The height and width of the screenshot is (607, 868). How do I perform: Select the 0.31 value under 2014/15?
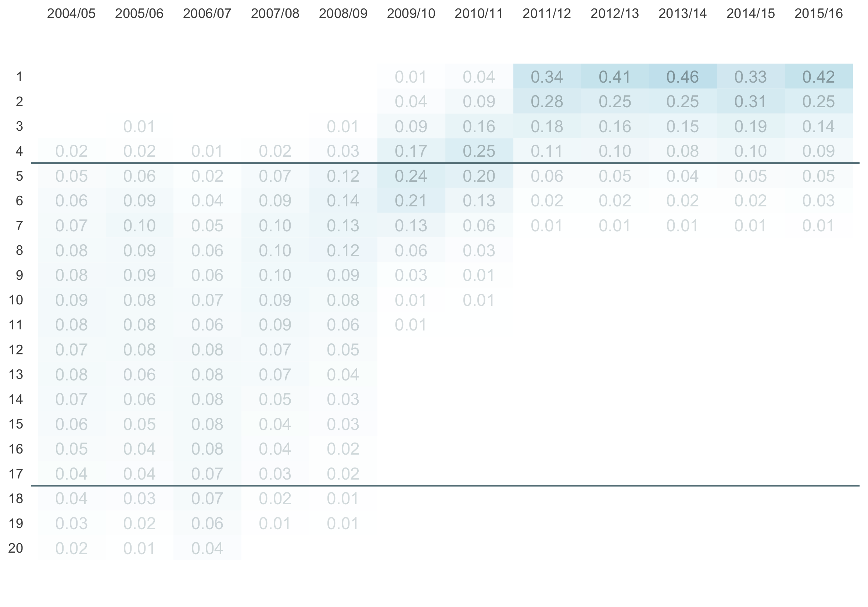click(x=750, y=102)
